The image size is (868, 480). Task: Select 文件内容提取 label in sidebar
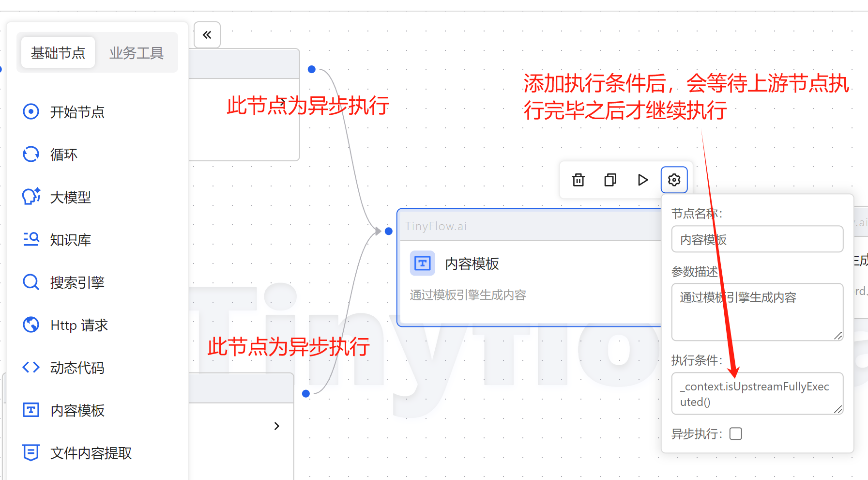tap(91, 453)
